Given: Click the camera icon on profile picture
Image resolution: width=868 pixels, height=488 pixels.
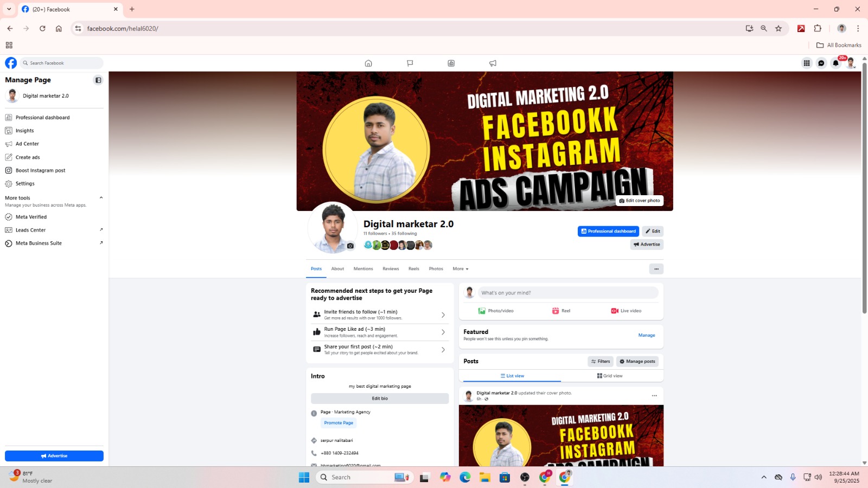Looking at the screenshot, I should (x=350, y=246).
